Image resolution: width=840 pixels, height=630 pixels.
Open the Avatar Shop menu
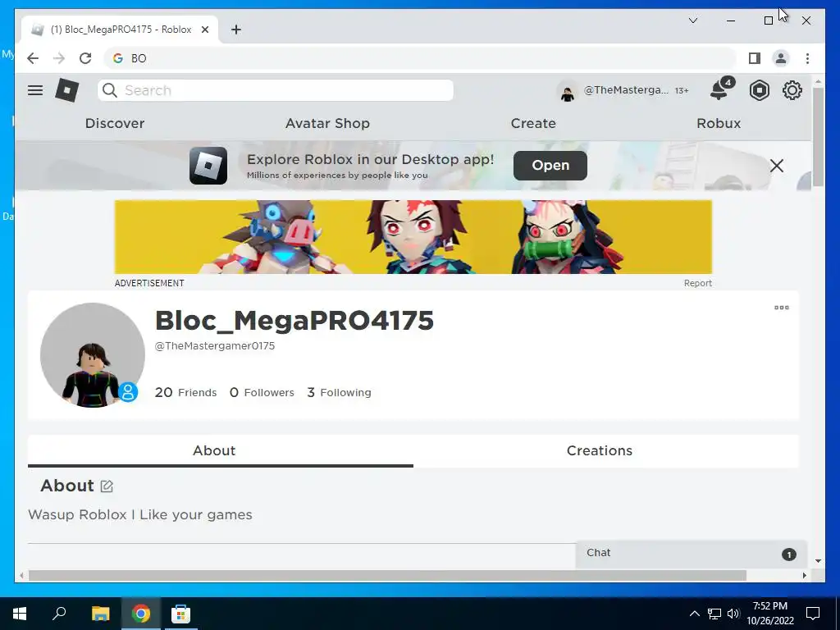(327, 123)
